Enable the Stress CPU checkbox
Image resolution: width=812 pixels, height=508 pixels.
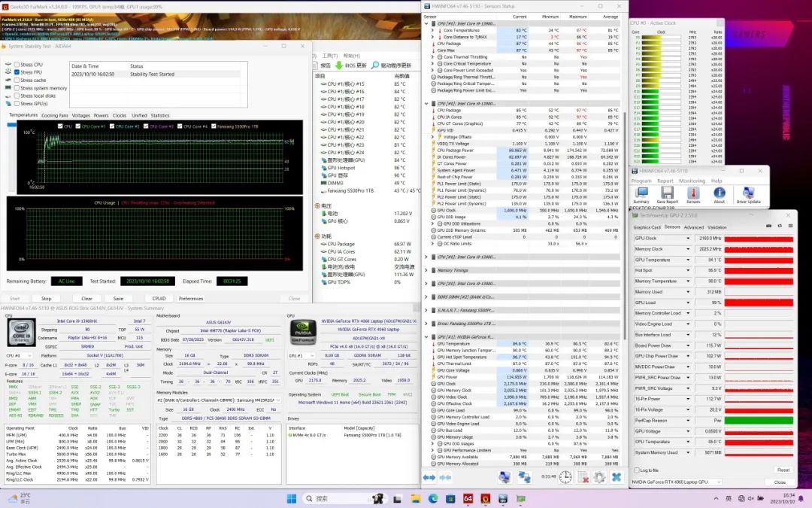tap(17, 65)
